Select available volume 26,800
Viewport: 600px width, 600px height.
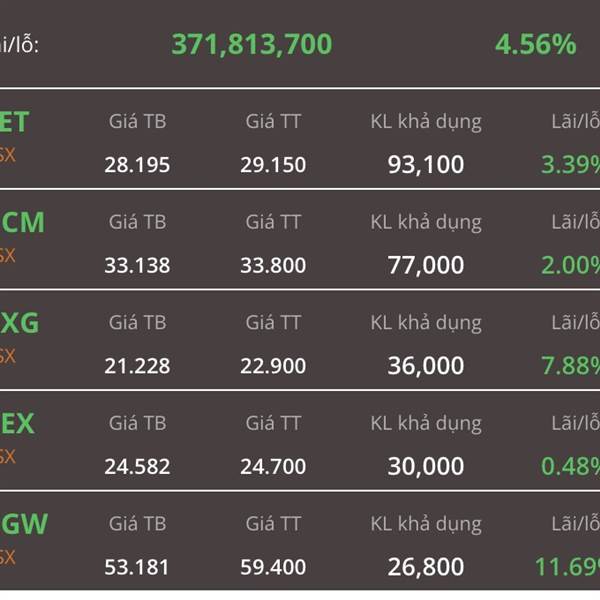pyautogui.click(x=425, y=567)
